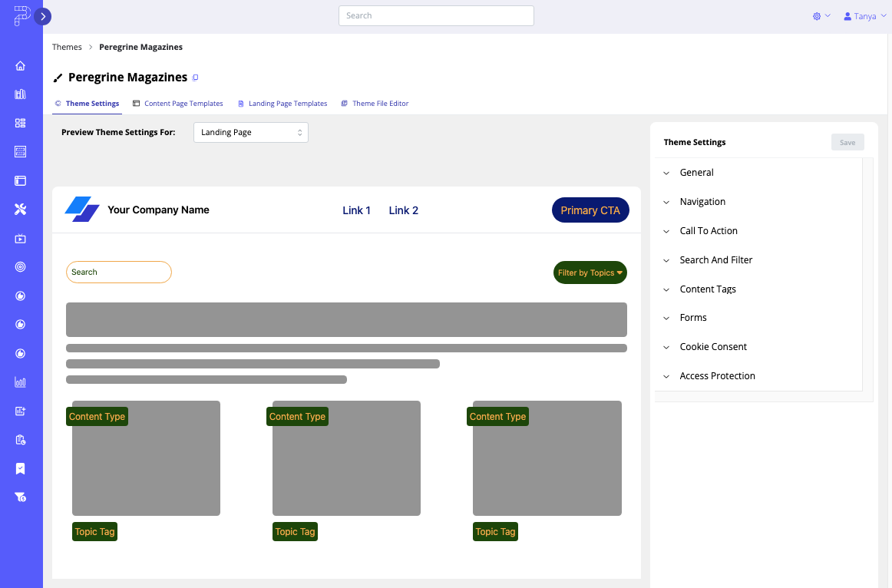Image resolution: width=892 pixels, height=588 pixels.
Task: Click the wrench tools icon in the sidebar
Action: click(20, 209)
